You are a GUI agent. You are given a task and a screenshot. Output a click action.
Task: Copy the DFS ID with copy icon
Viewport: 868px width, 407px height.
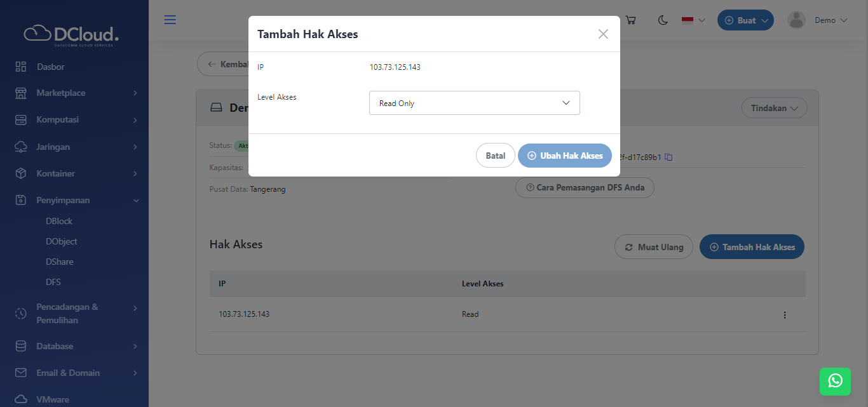pos(668,157)
